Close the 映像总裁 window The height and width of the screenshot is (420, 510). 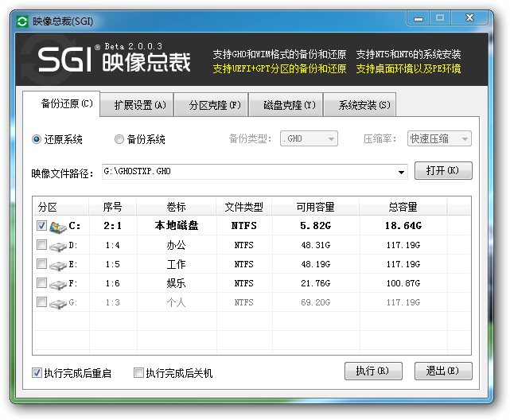point(469,18)
